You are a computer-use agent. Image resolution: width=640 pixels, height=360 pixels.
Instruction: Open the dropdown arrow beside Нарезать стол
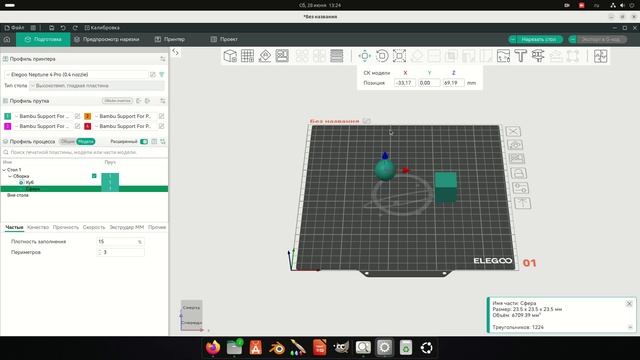[513, 40]
